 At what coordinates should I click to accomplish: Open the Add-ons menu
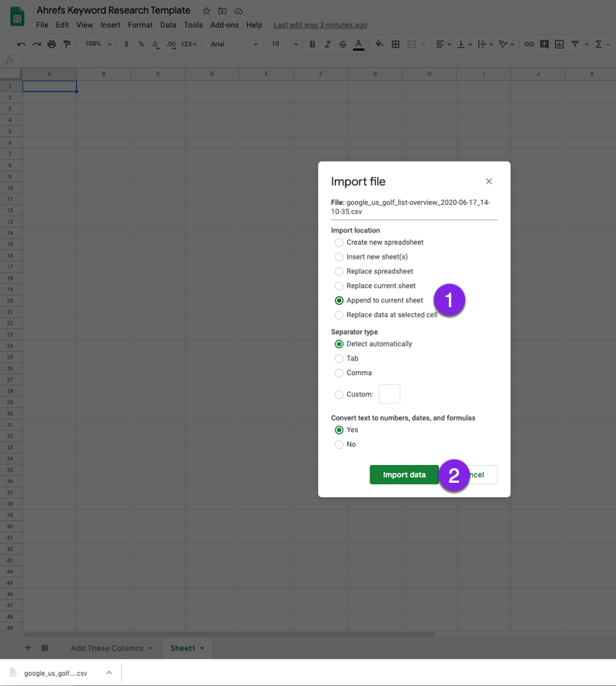point(224,25)
